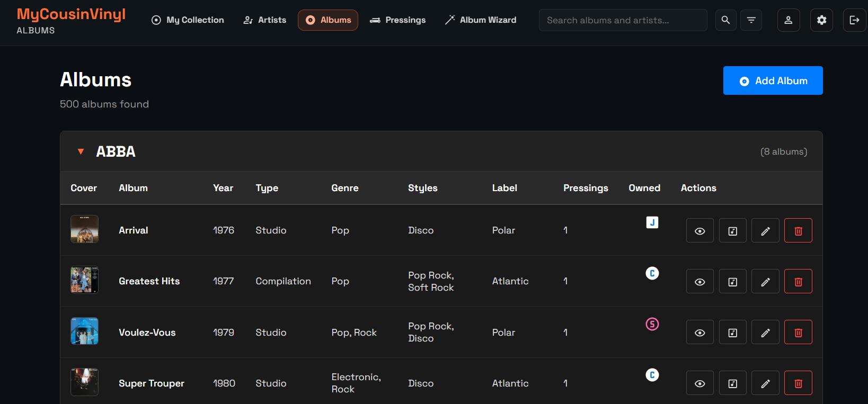Click 'Electronic, Rock' genre cell

point(356,383)
